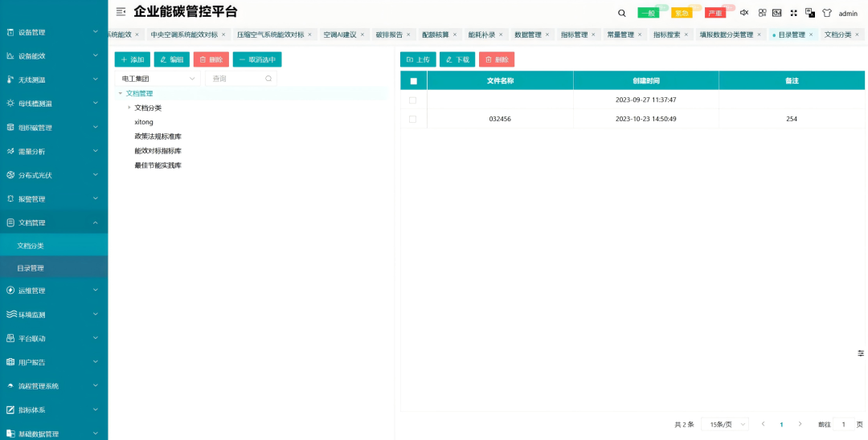Open the header search magnifier icon
868x440 pixels.
(621, 14)
